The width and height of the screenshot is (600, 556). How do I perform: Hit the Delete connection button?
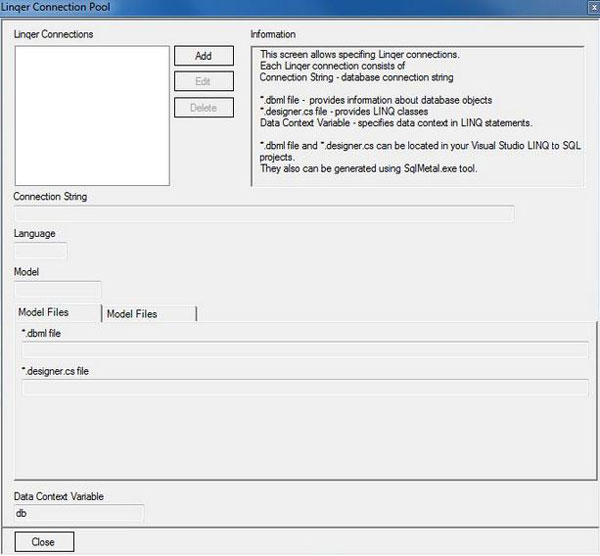[203, 107]
